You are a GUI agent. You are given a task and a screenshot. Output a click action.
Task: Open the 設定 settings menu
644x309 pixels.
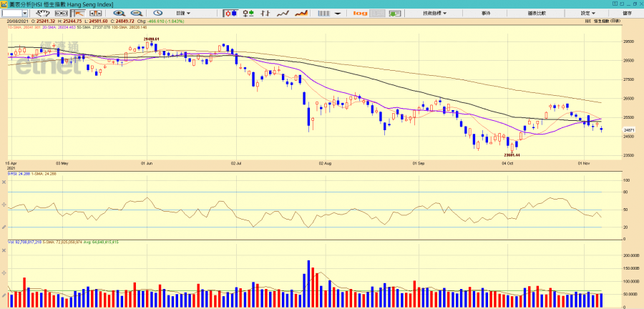point(588,13)
